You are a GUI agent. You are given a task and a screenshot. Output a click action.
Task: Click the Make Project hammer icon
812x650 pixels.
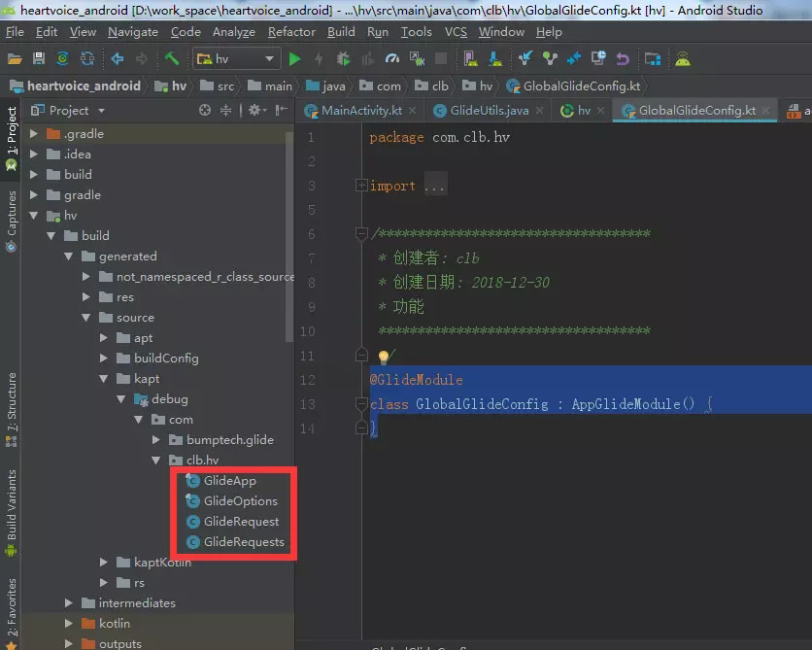pyautogui.click(x=172, y=59)
